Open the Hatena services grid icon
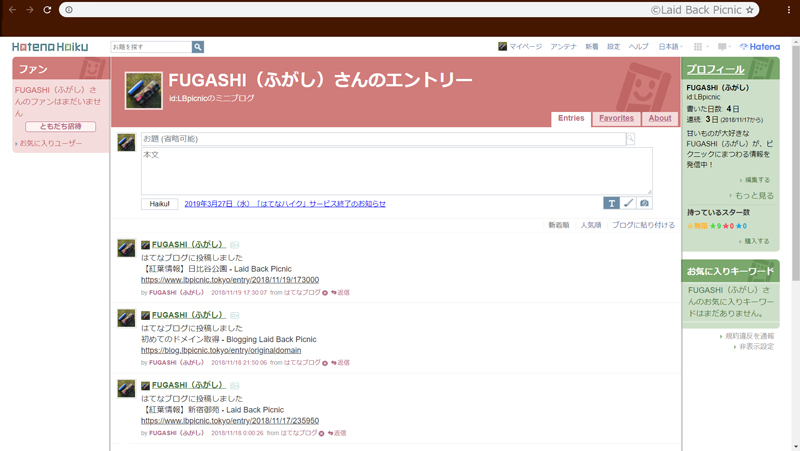This screenshot has width=800, height=451. (698, 46)
